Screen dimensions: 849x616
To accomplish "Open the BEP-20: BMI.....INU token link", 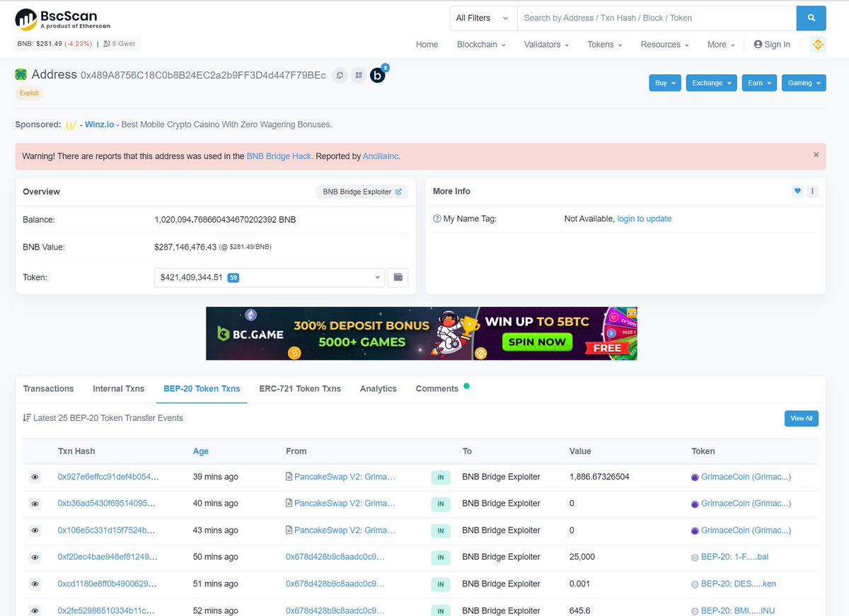I will tap(738, 610).
